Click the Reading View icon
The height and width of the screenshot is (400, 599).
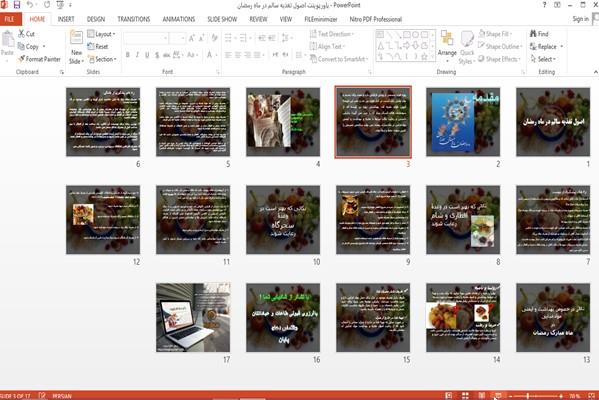[x=482, y=396]
